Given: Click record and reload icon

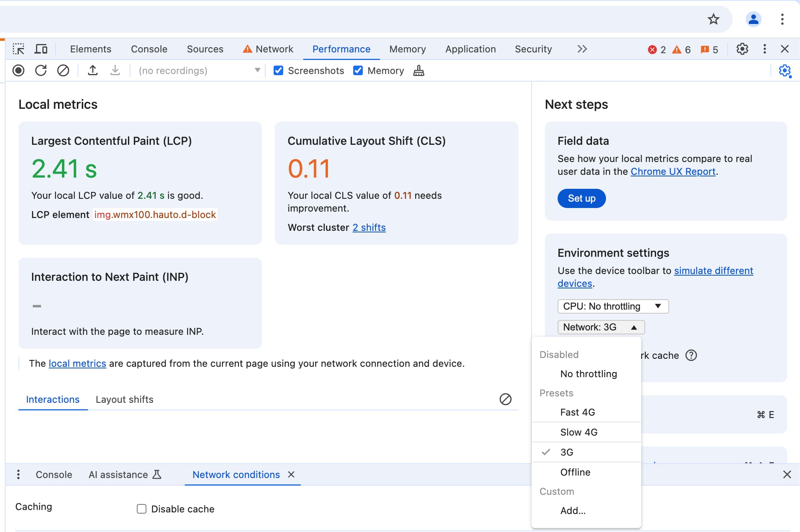Looking at the screenshot, I should click(x=41, y=70).
